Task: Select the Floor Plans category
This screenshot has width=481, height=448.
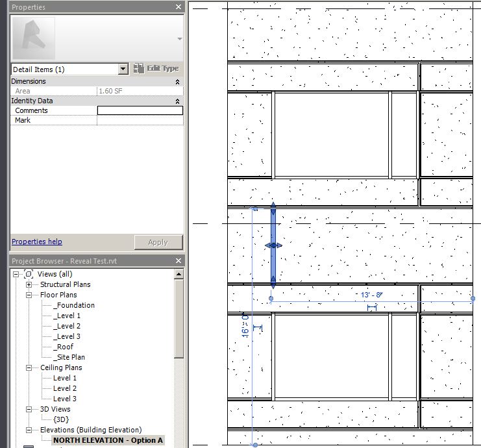Action: [x=58, y=295]
